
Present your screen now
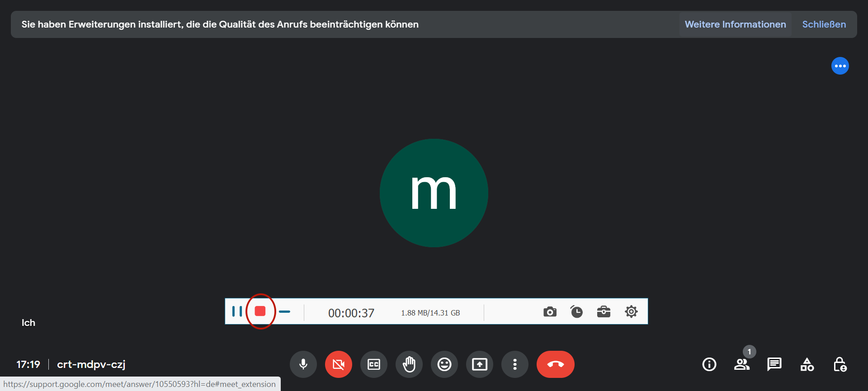(480, 364)
